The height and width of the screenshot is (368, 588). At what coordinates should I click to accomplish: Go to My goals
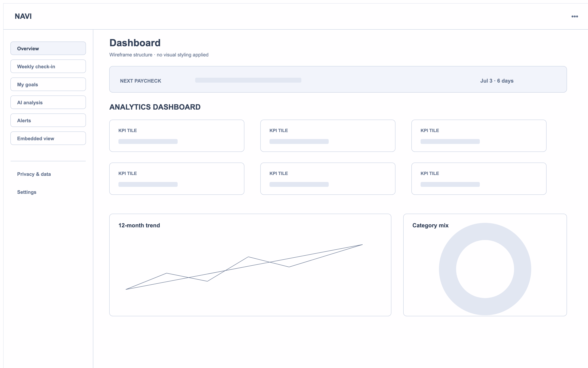(48, 84)
